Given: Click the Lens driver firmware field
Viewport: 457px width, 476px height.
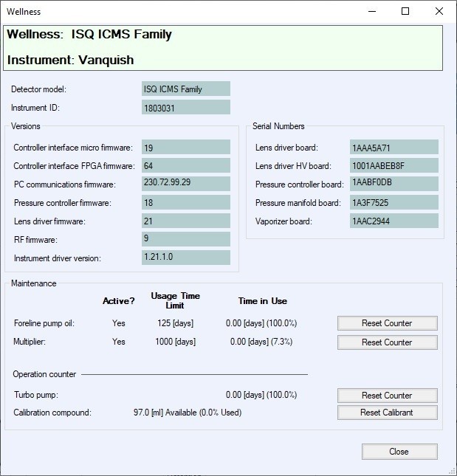Looking at the screenshot, I should click(x=185, y=221).
